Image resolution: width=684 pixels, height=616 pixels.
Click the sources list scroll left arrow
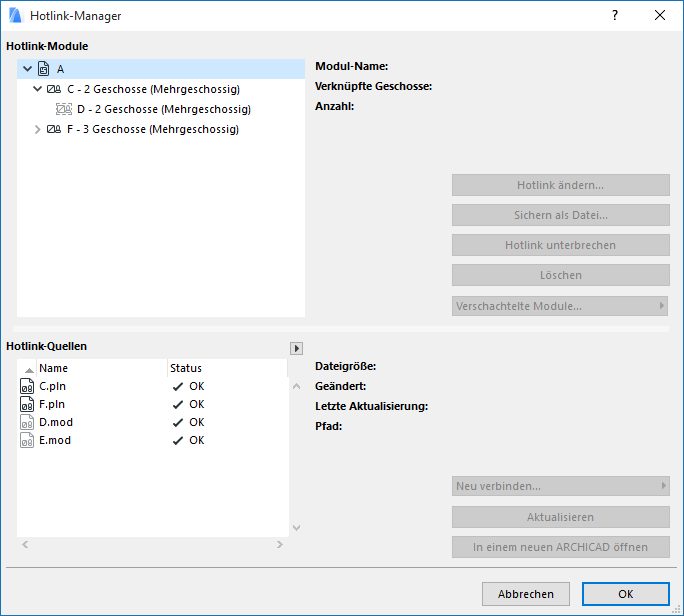(x=25, y=544)
